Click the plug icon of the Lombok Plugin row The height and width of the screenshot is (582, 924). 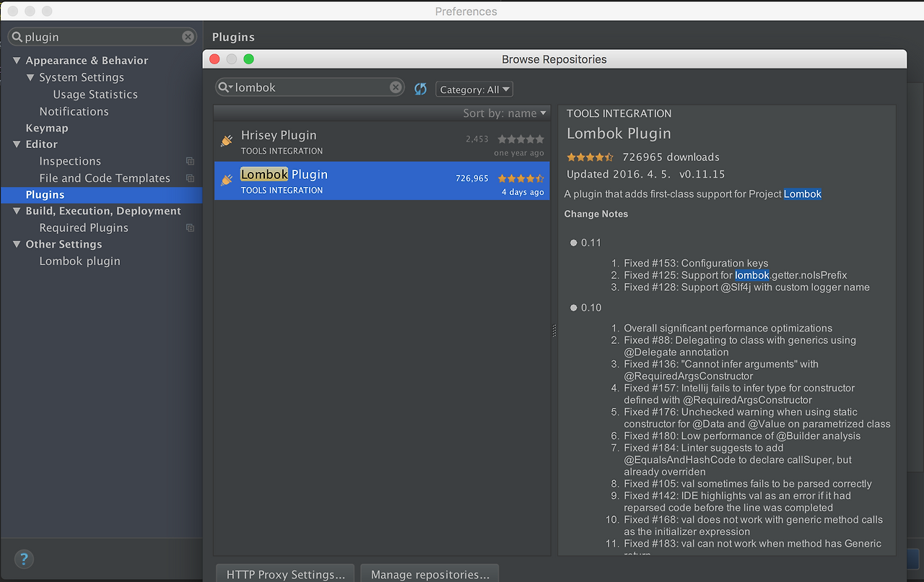[x=227, y=180]
